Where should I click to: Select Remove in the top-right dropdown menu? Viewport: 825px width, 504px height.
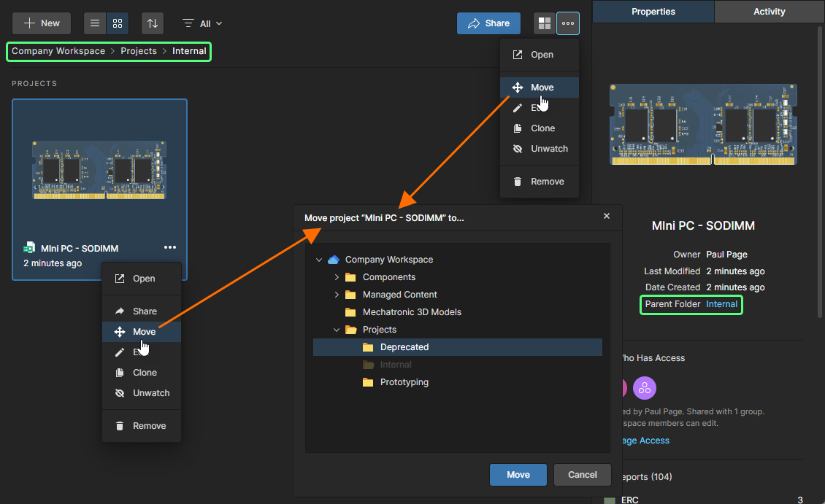(547, 182)
